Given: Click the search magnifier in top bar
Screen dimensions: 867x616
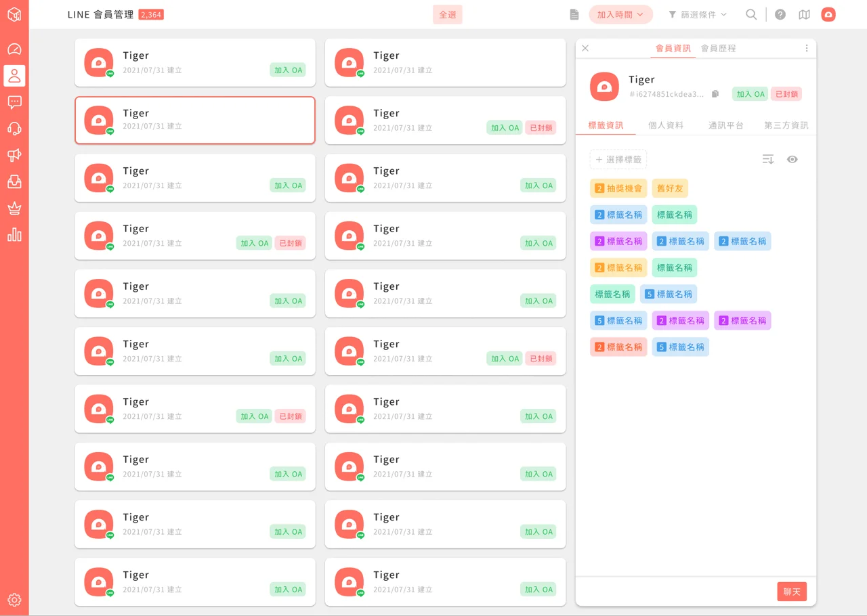Looking at the screenshot, I should [751, 14].
